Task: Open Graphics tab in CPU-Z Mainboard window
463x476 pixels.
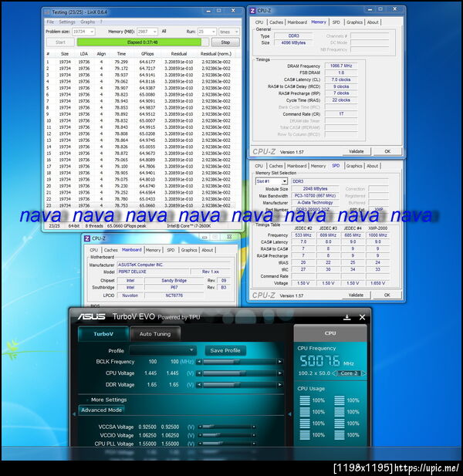Action: (189, 250)
